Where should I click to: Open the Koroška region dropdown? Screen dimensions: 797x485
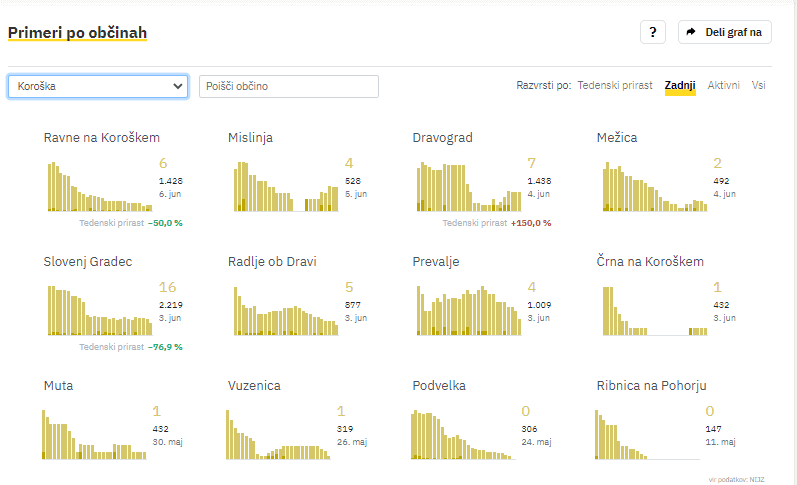click(x=98, y=86)
